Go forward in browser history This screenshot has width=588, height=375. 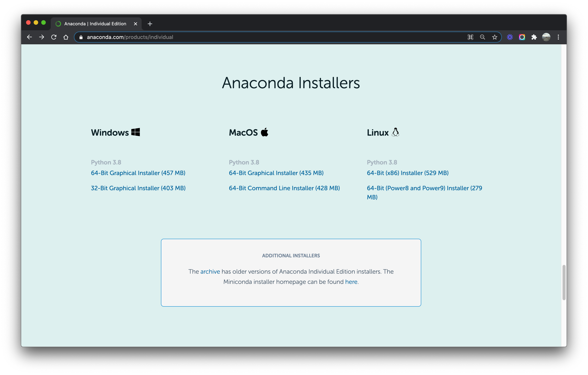pos(42,37)
